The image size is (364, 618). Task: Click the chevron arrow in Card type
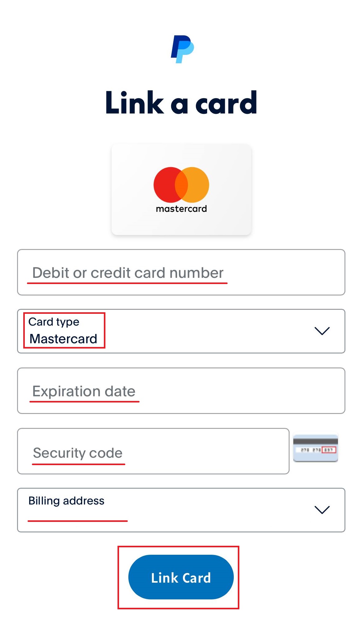coord(322,331)
